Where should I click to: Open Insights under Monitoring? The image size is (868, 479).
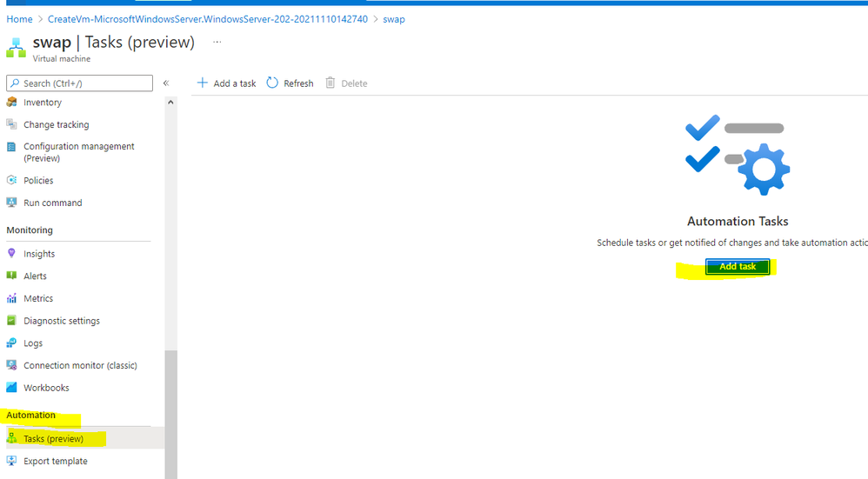pos(39,254)
